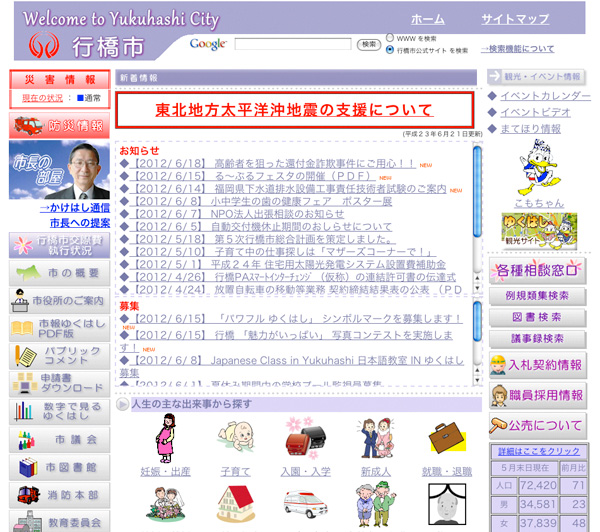This screenshot has width=600, height=532.
Task: Open 市図書館 library in the left sidebar
Action: 58,467
